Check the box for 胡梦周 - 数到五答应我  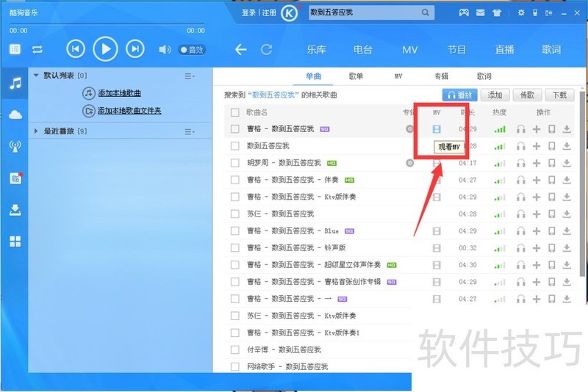[234, 163]
